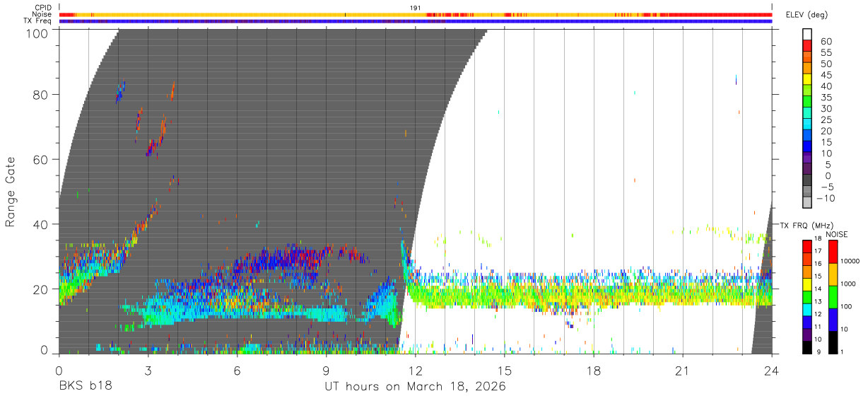The image size is (868, 401).
Task: Click the 60 tick on Range Gate axis
Action: (x=40, y=159)
